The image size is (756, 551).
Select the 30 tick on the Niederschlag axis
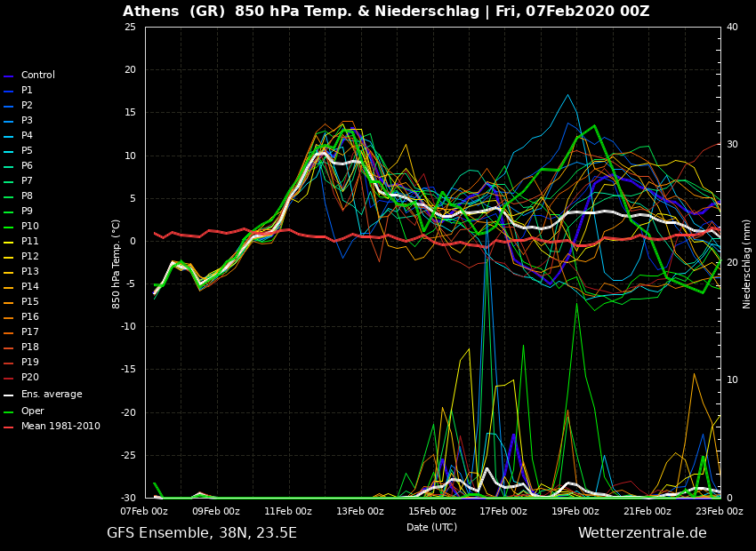click(x=732, y=145)
